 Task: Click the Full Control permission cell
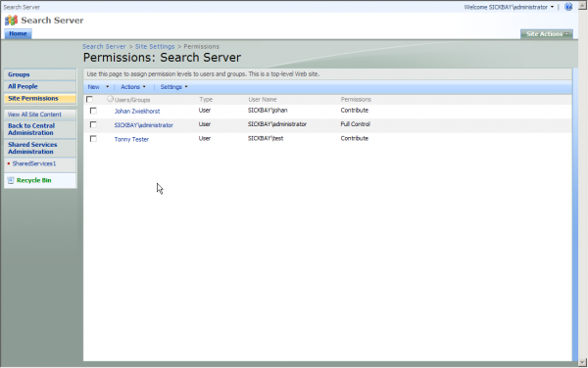[x=355, y=124]
